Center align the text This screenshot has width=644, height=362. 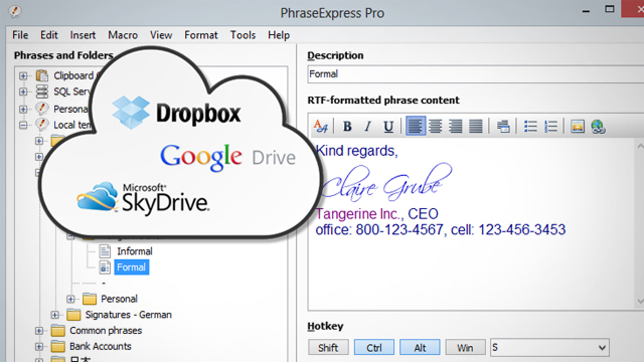coord(435,126)
